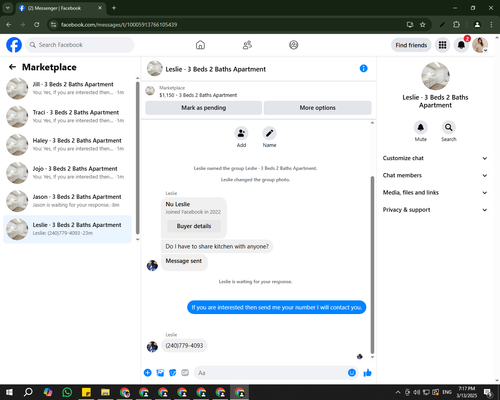Open the Menu grid icon
The image size is (500, 400).
442,45
